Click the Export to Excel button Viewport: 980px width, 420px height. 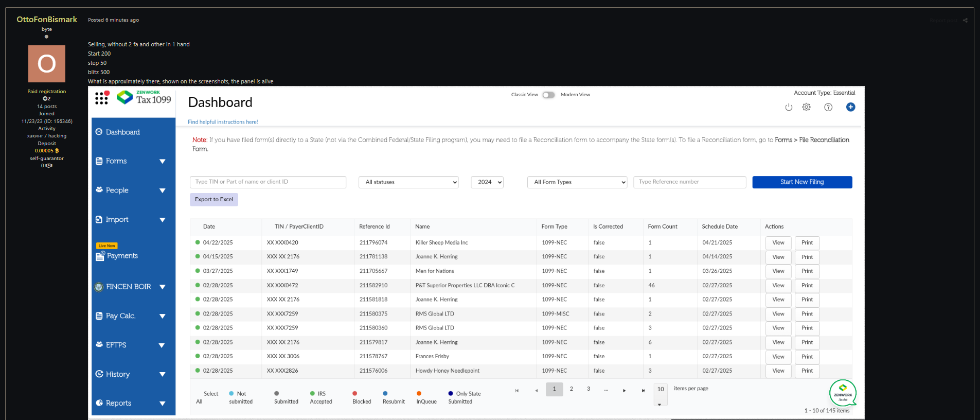[x=213, y=200]
